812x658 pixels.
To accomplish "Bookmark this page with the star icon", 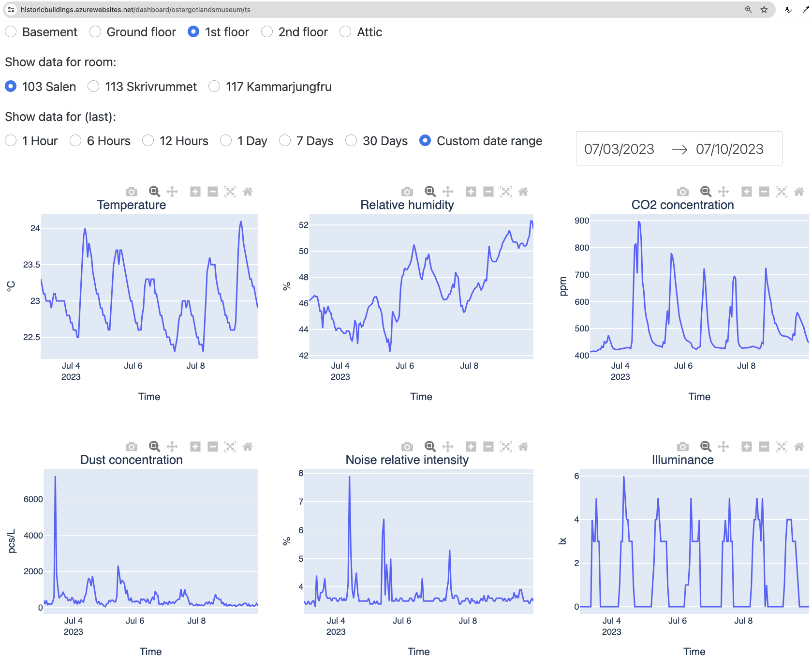I will point(764,10).
